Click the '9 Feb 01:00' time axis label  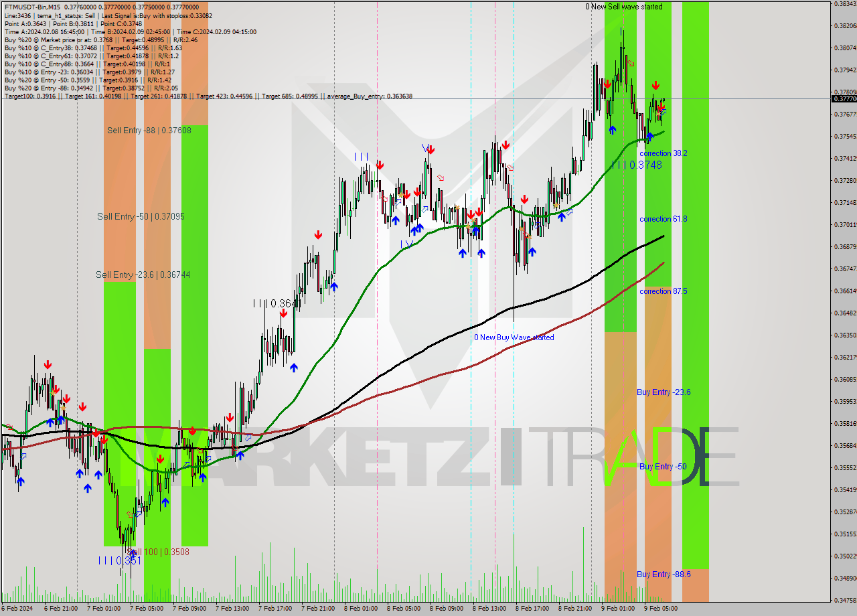point(617,609)
